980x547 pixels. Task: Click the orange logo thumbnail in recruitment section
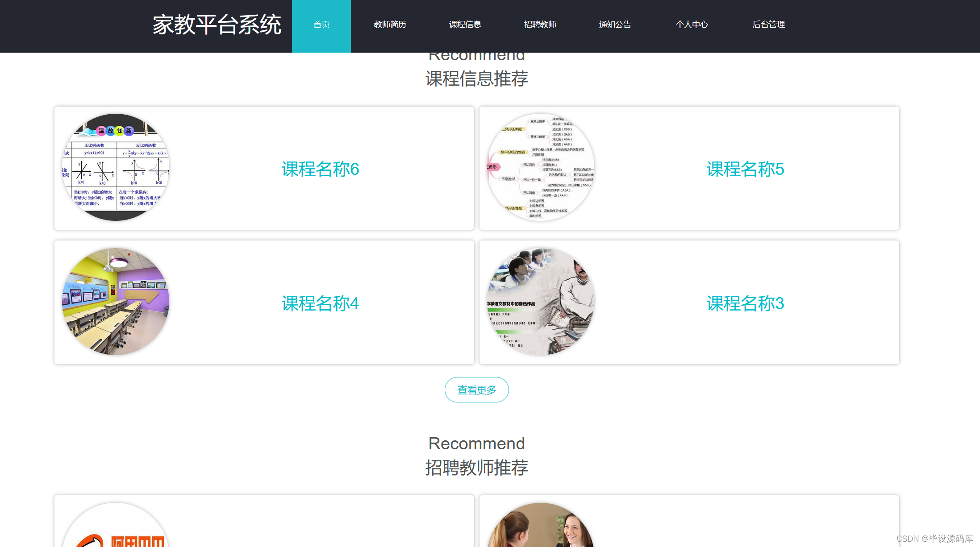click(x=116, y=525)
